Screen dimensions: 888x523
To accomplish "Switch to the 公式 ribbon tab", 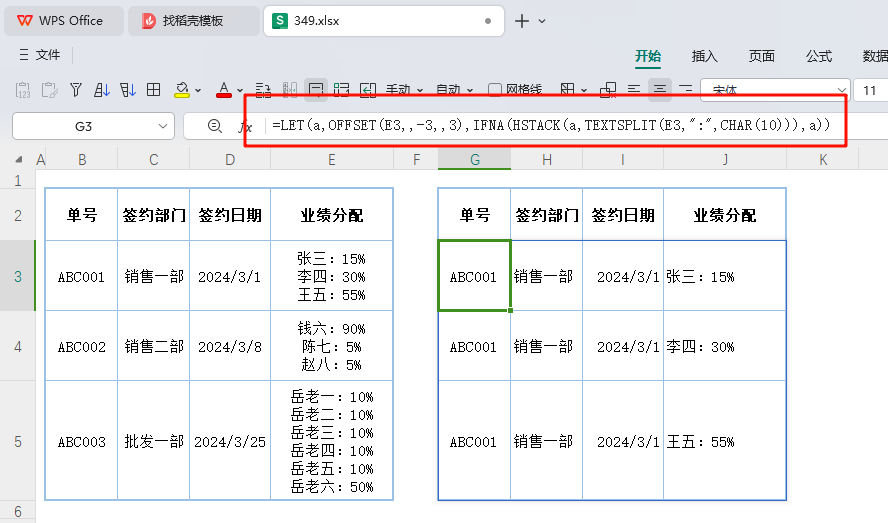I will [x=819, y=56].
